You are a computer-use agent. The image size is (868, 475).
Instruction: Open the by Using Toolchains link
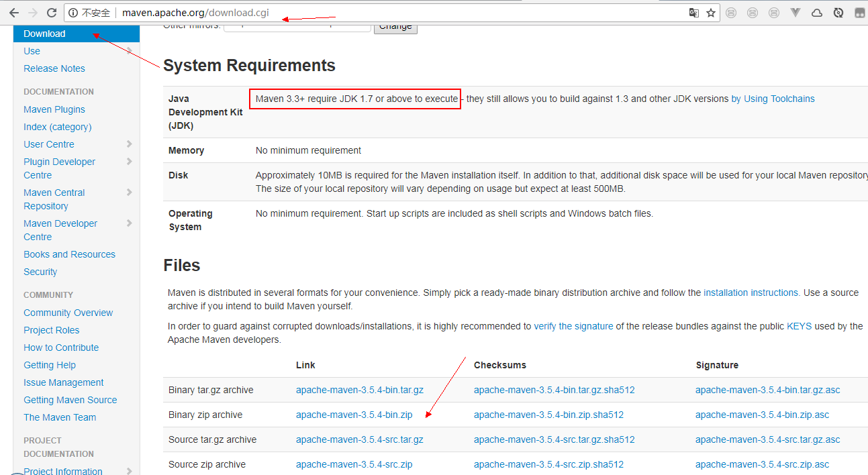(773, 99)
